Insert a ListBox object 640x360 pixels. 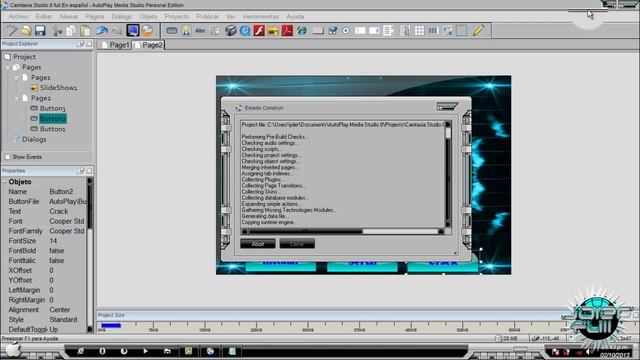coord(388,31)
